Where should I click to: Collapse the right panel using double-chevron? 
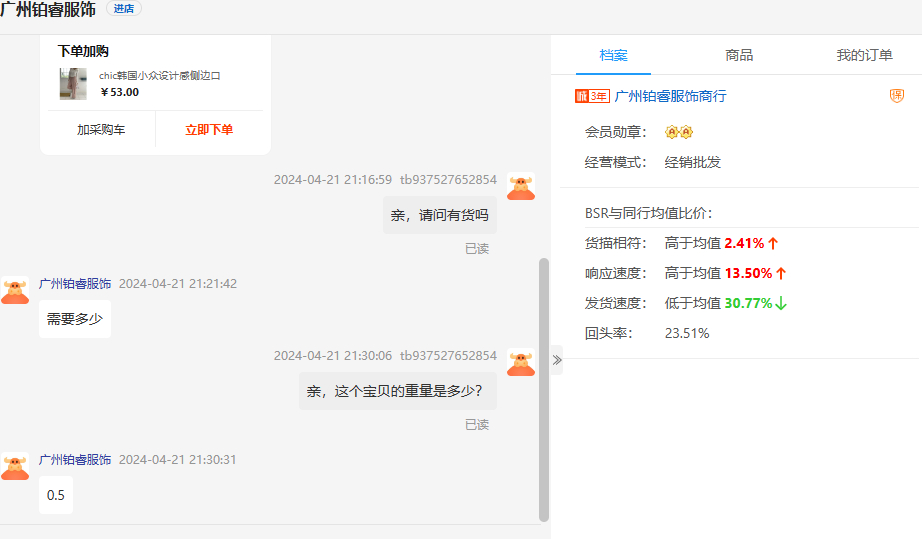pyautogui.click(x=557, y=360)
